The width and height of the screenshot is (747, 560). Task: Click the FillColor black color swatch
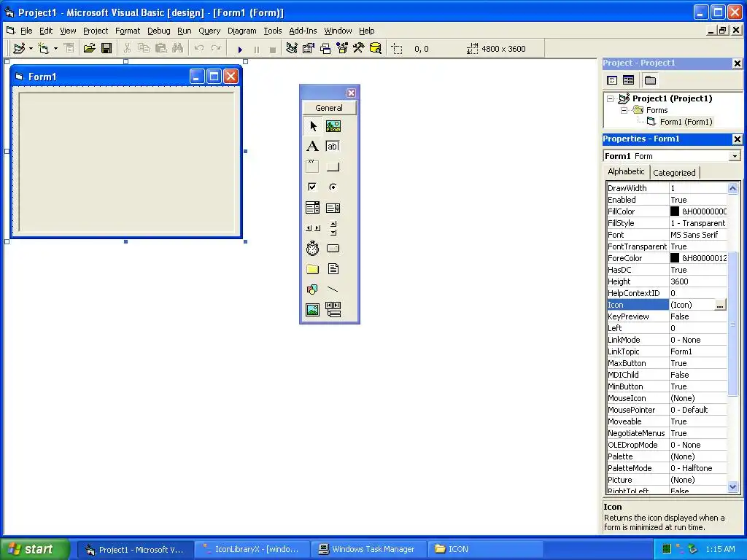pyautogui.click(x=675, y=211)
